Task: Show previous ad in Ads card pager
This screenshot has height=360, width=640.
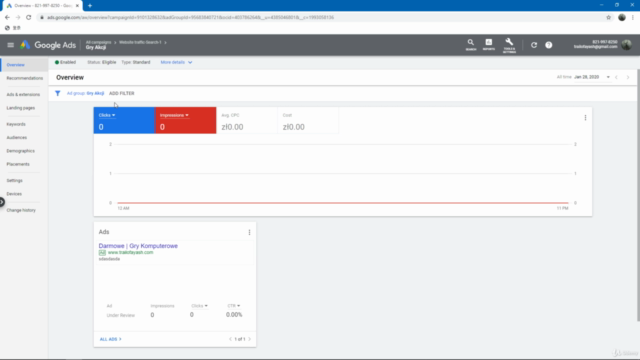Action: click(230, 339)
